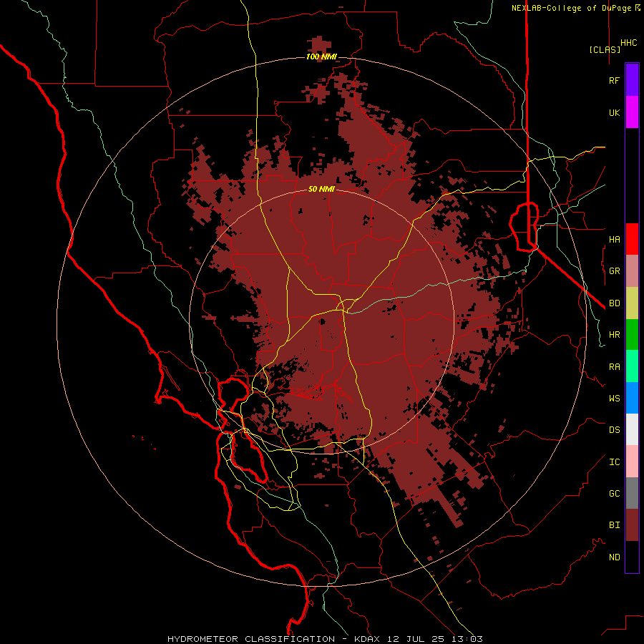Click the HR green legend swatch
The height and width of the screenshot is (644, 644).
click(632, 335)
